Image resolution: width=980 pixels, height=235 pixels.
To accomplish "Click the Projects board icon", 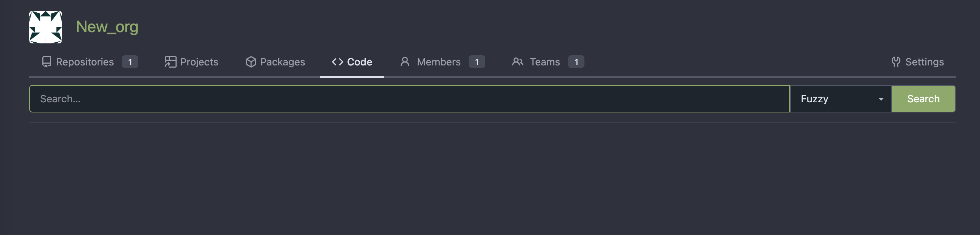I will (170, 62).
